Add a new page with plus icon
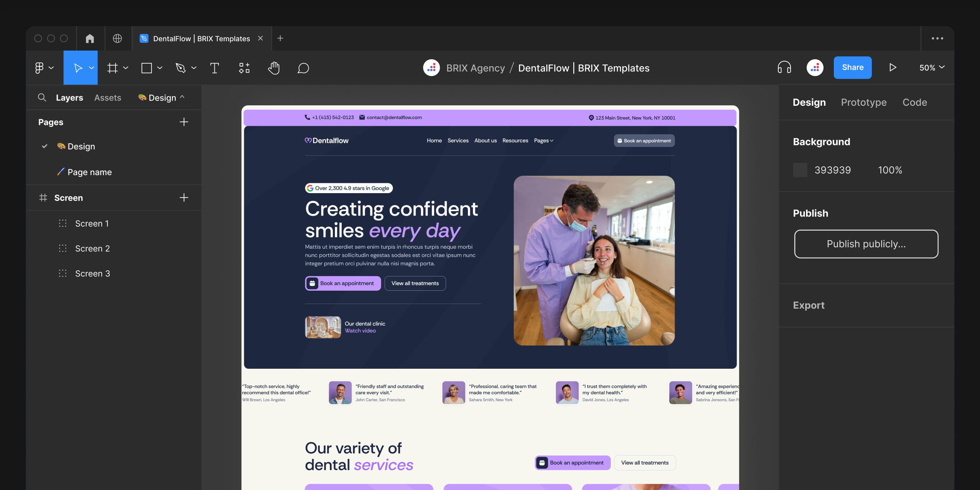The height and width of the screenshot is (490, 980). tap(184, 122)
